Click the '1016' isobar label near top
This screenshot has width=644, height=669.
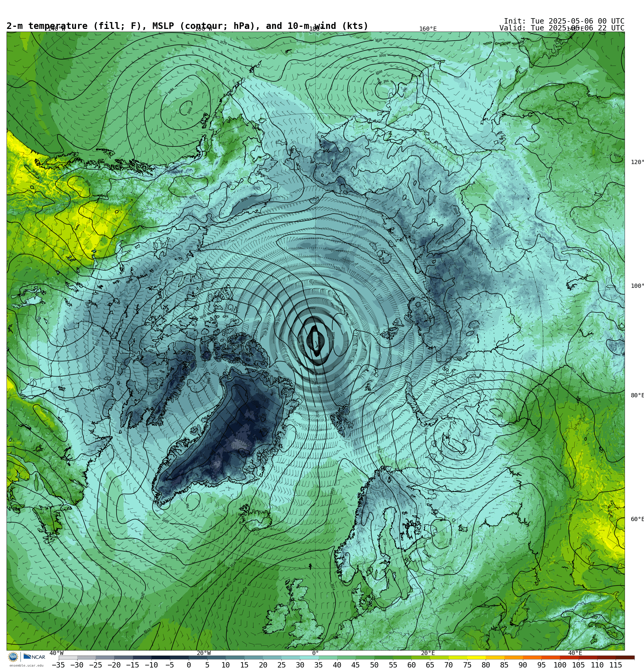click(x=378, y=40)
